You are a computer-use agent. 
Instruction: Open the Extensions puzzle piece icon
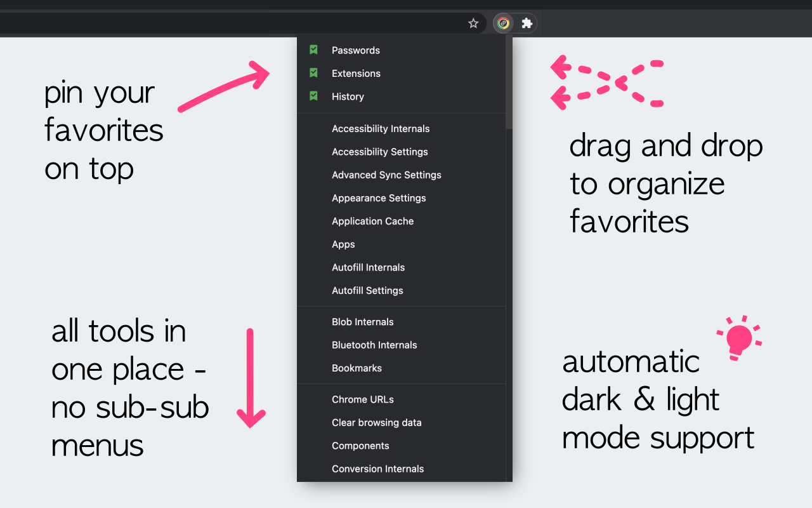click(x=527, y=23)
